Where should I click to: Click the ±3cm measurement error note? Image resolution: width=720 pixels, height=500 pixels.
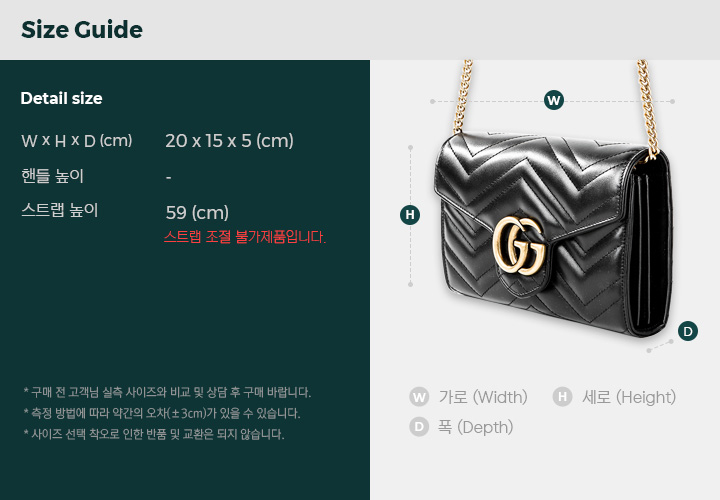161,413
